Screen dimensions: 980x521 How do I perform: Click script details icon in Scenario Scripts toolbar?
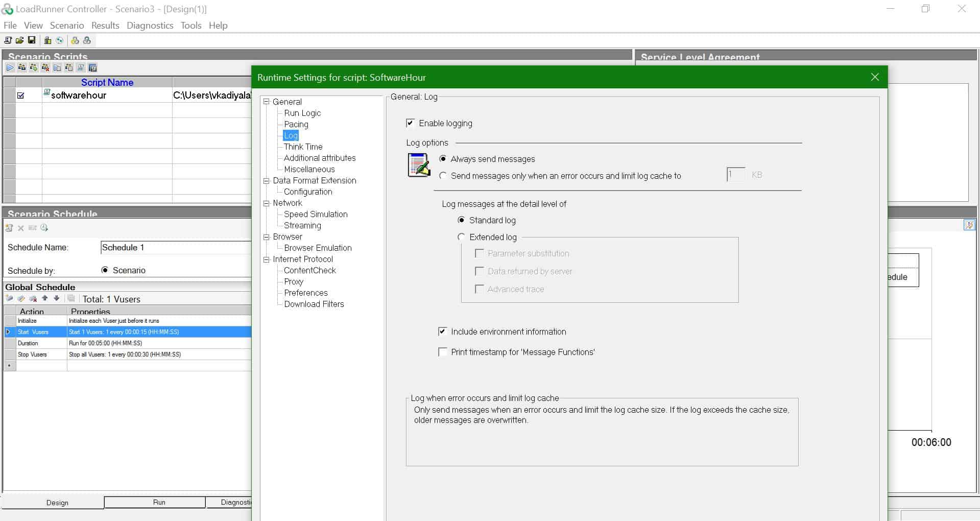[57, 67]
